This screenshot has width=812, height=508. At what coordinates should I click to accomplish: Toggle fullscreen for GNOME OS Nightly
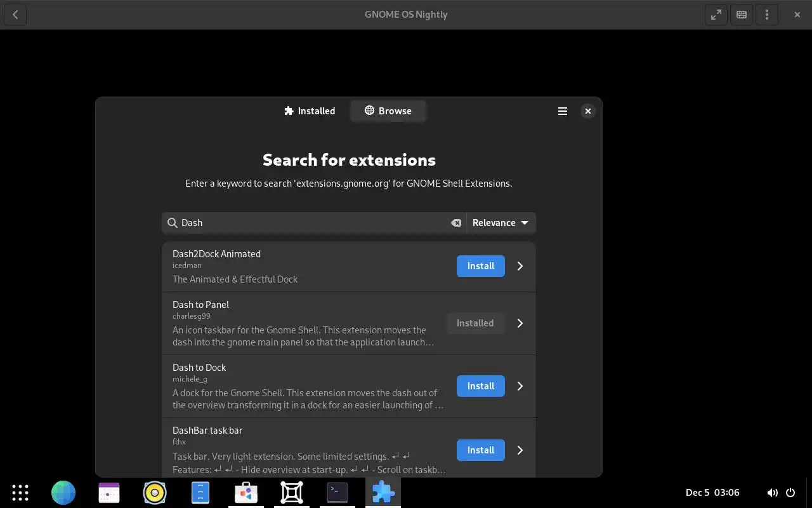click(x=716, y=15)
